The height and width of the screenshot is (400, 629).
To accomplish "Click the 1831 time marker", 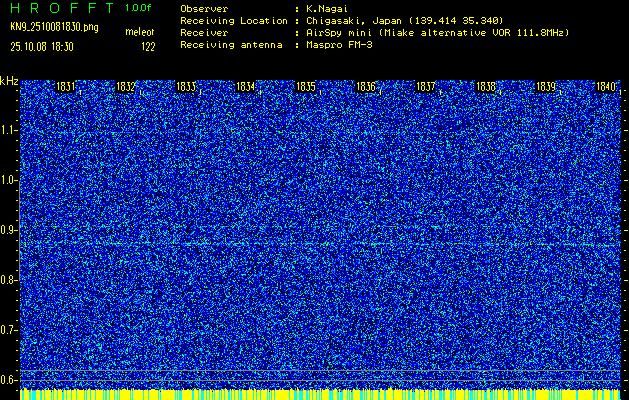I will 66,88.
